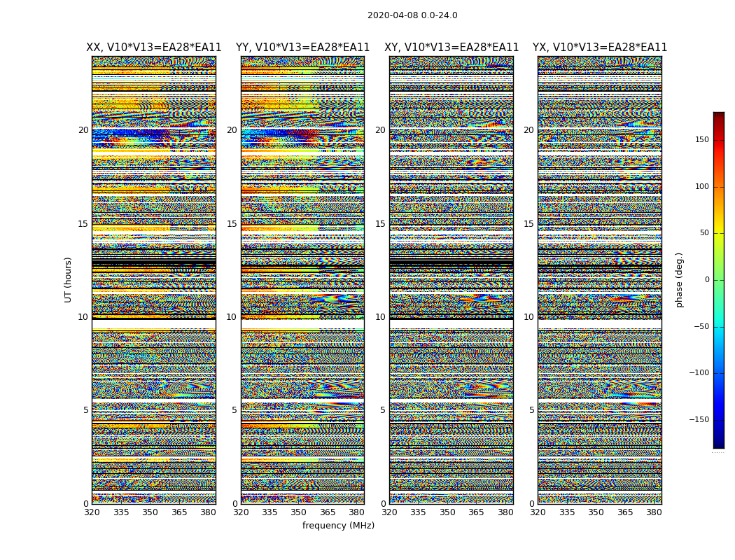Click the 0 hour tick of XX plot

tap(86, 504)
